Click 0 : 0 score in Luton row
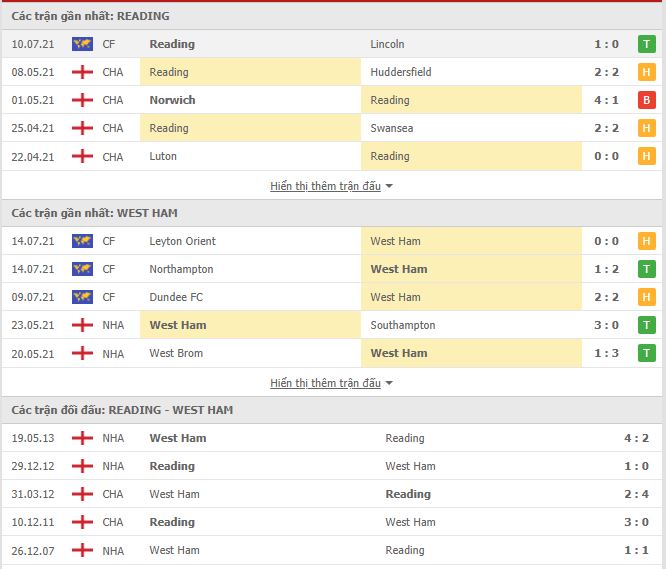The image size is (666, 569). click(x=606, y=156)
